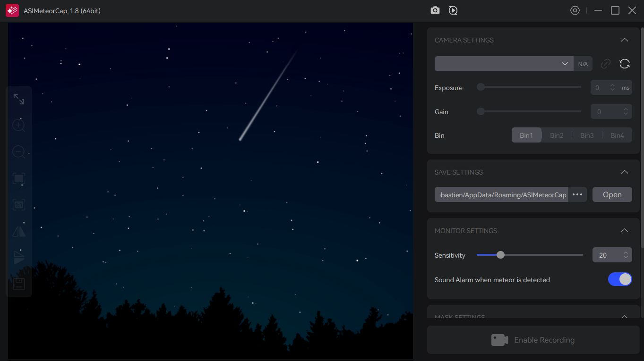Screen dimensions: 644x361
Task: Click the N/A camera status label
Action: [583, 64]
